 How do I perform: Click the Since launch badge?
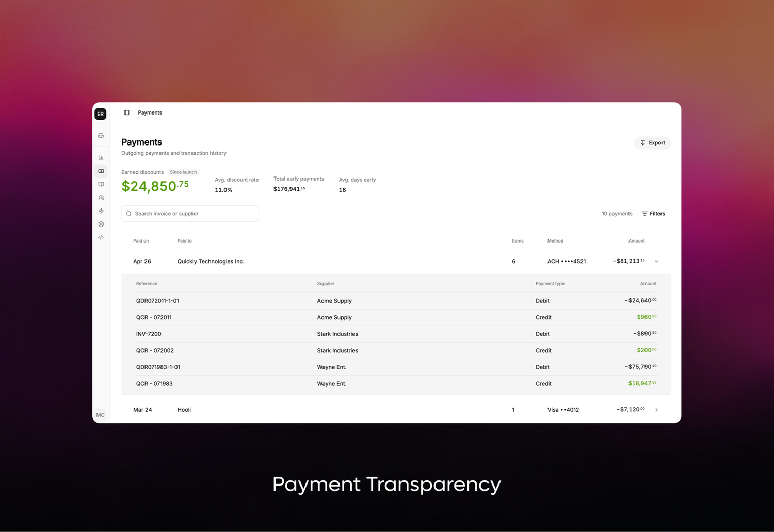183,172
